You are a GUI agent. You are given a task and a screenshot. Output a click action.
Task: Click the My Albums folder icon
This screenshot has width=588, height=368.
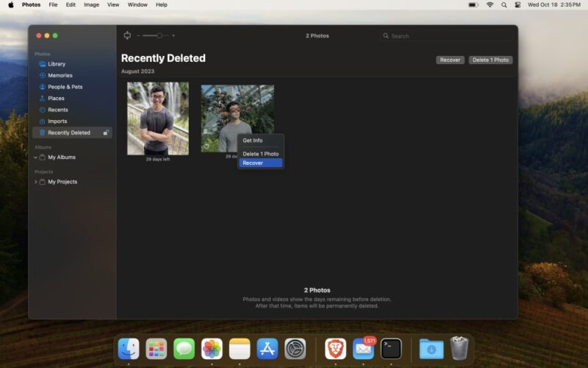(43, 158)
